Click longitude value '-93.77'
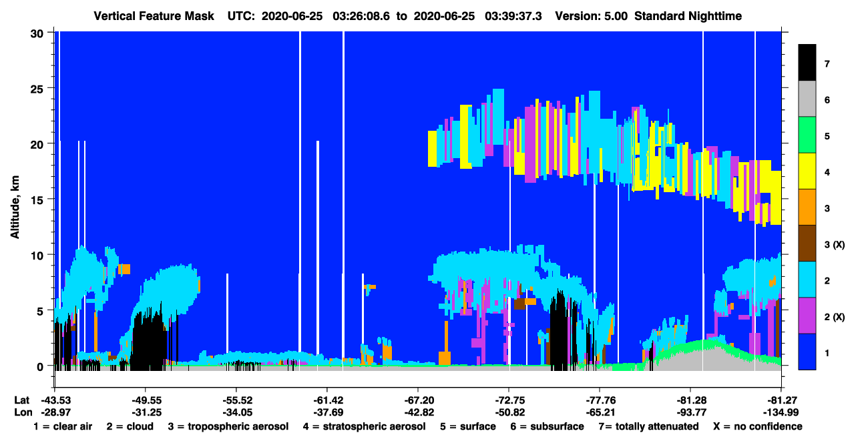The height and width of the screenshot is (445, 868). point(690,412)
